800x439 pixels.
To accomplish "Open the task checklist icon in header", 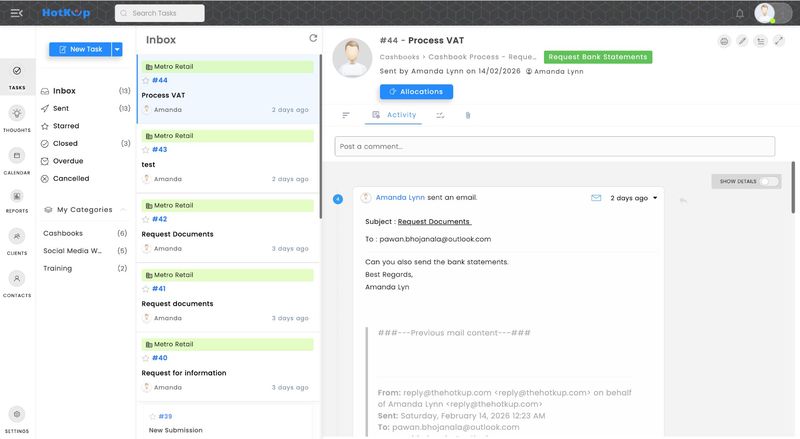I will [761, 41].
